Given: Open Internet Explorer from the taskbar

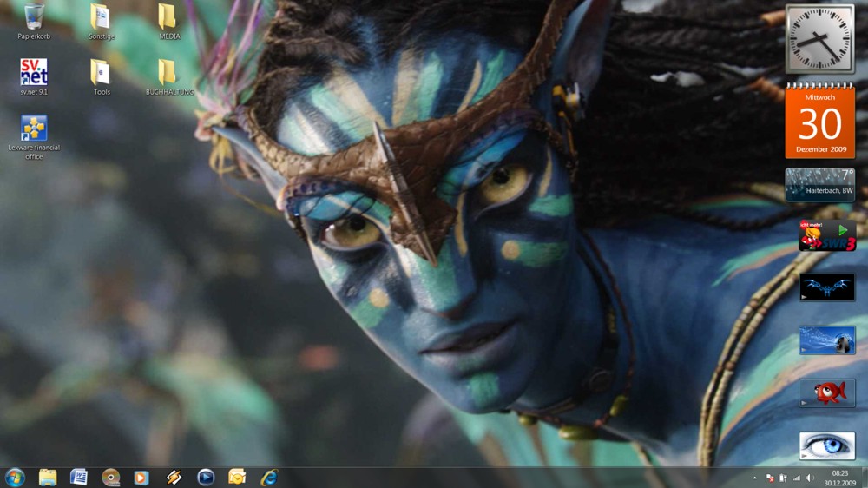Looking at the screenshot, I should pos(269,477).
